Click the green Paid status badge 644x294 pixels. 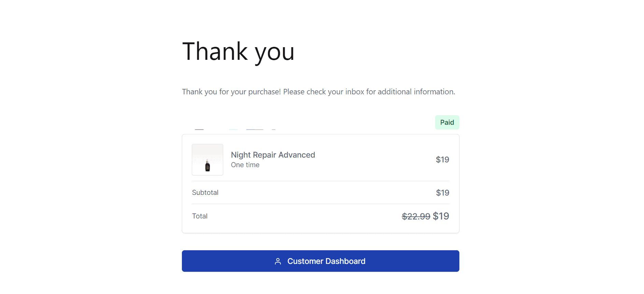[447, 122]
